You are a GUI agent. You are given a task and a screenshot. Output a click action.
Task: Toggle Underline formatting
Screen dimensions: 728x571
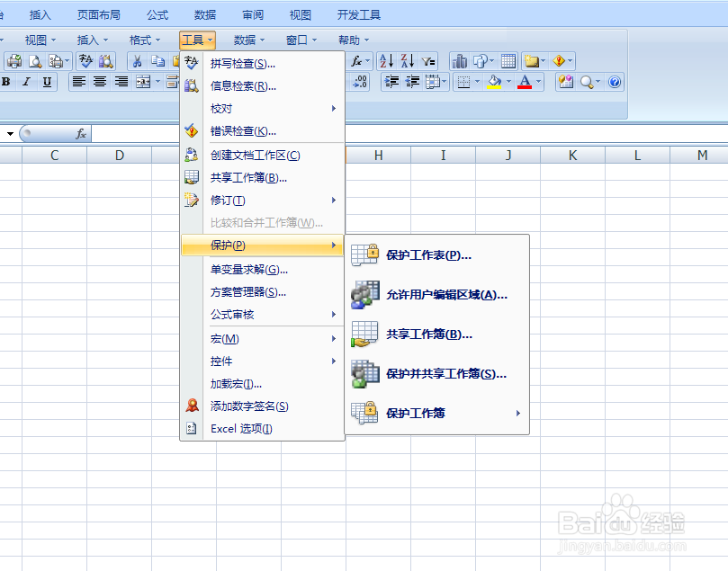47,82
